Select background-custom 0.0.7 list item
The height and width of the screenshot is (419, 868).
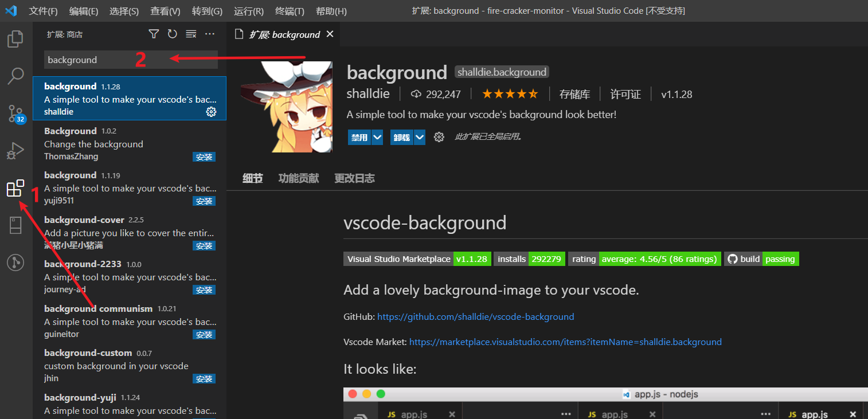click(x=130, y=365)
